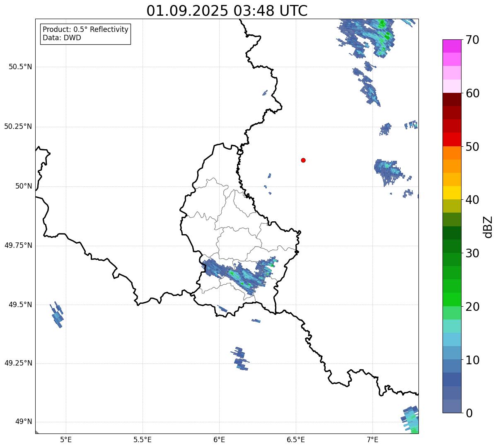The width and height of the screenshot is (498, 448).
Task: Click the 5.5°E longitude label
Action: pyautogui.click(x=143, y=439)
